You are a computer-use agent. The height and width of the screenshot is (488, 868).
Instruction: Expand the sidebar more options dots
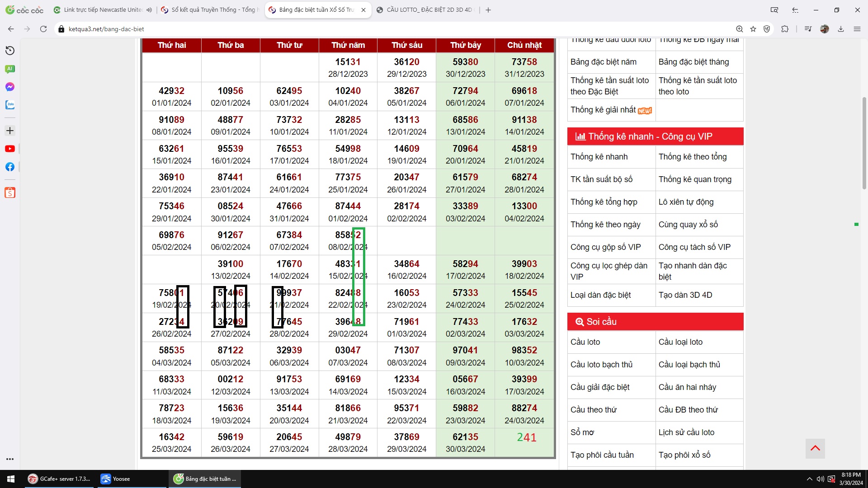click(10, 459)
